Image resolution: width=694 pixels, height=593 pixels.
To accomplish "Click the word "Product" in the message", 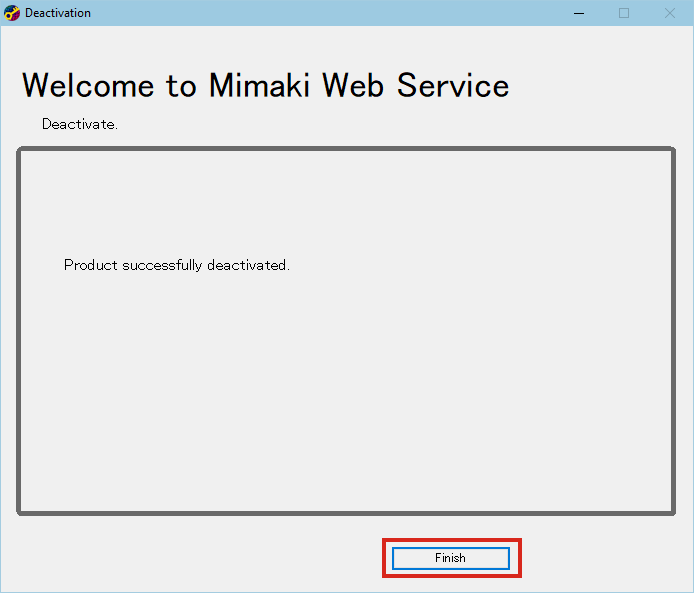I will pyautogui.click(x=91, y=265).
